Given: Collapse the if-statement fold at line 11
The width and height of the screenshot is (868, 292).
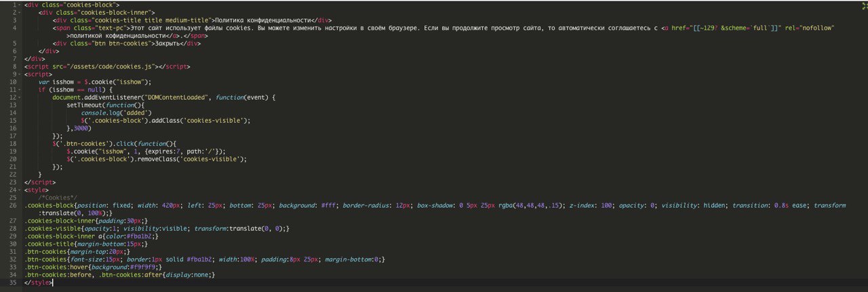Looking at the screenshot, I should click(x=19, y=90).
